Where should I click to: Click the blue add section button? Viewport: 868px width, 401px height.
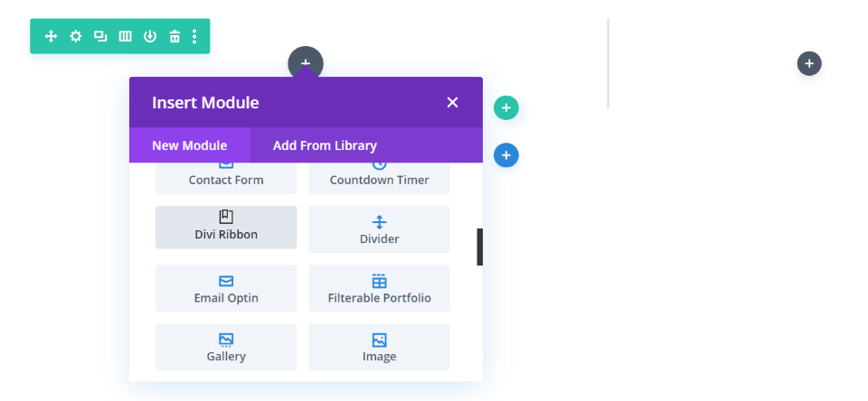coord(506,155)
